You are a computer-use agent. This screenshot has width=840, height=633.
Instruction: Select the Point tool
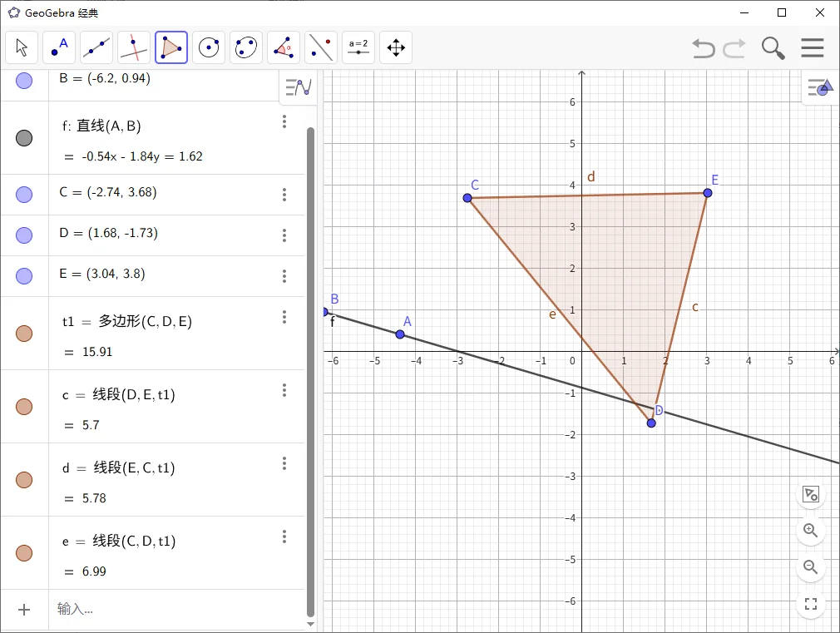(x=59, y=47)
